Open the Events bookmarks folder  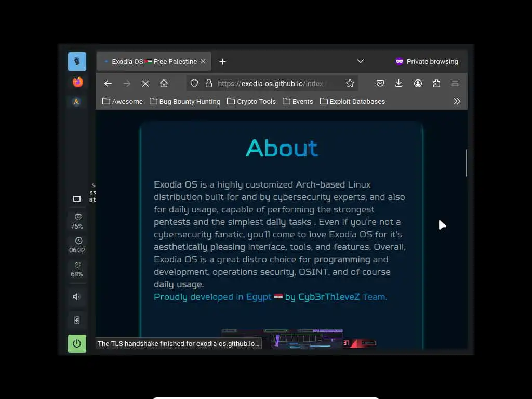pyautogui.click(x=298, y=101)
